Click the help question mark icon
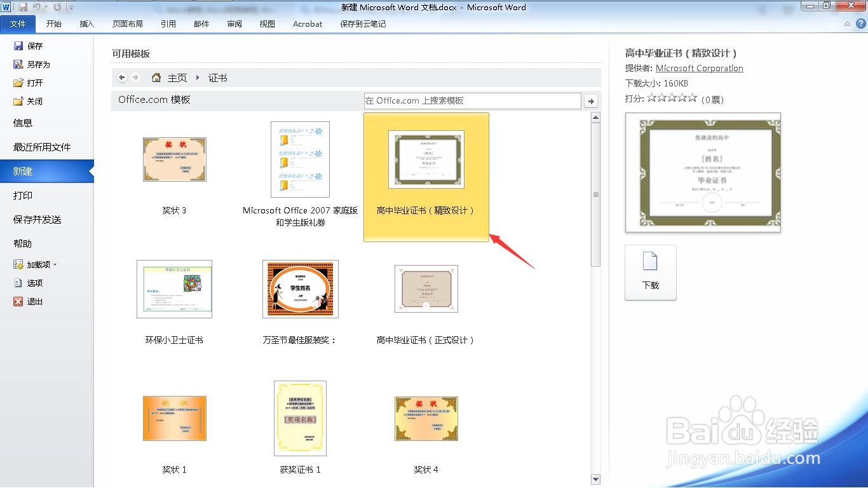Image resolution: width=868 pixels, height=488 pixels. (x=860, y=24)
